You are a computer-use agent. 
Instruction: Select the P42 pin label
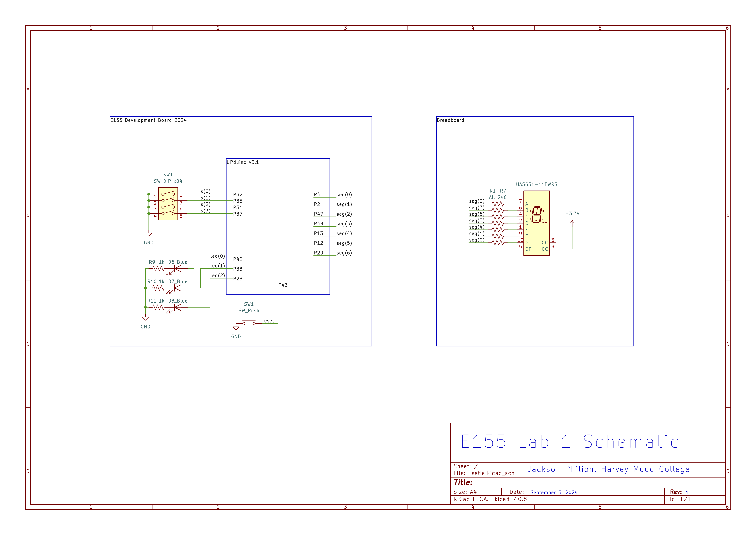tap(238, 259)
